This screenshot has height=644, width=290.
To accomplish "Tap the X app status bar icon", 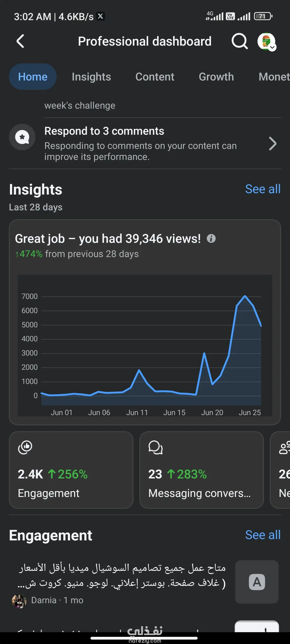I will pyautogui.click(x=100, y=16).
